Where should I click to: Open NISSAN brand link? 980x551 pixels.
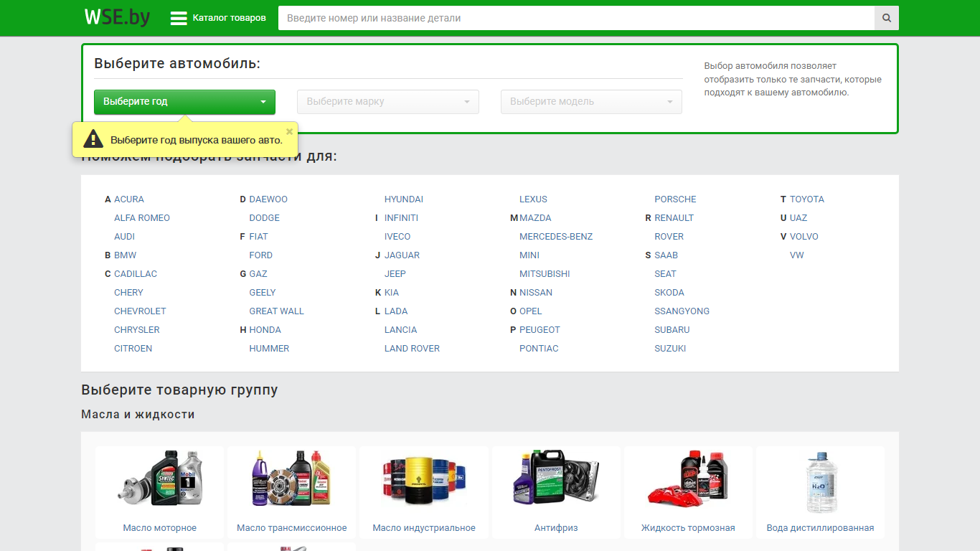click(x=536, y=293)
